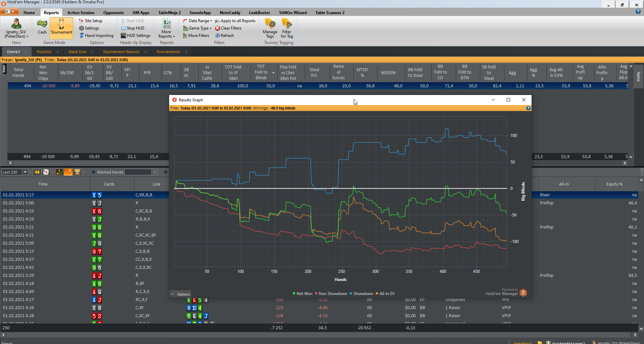644x344 pixels.
Task: Click the hands list horizontal scrollbar
Action: (319, 335)
